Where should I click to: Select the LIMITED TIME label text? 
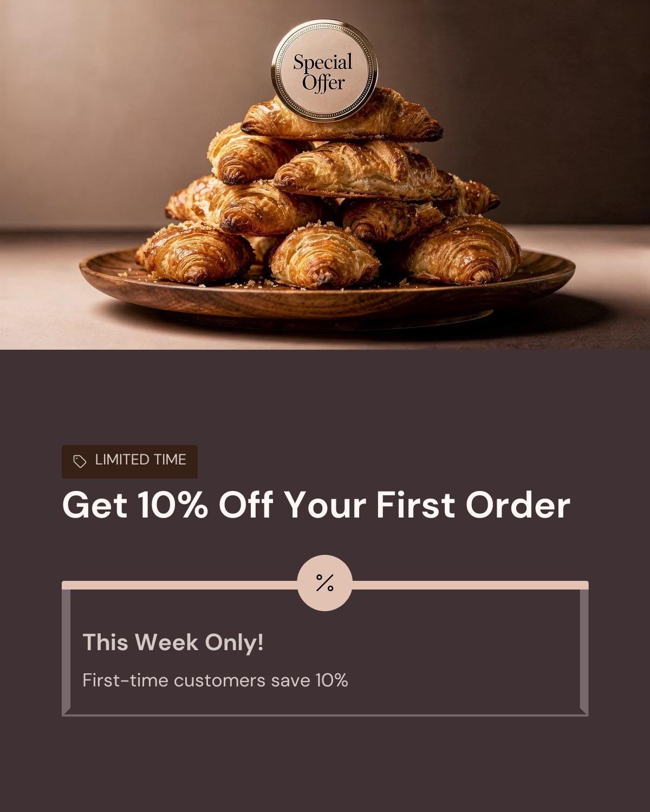point(140,460)
